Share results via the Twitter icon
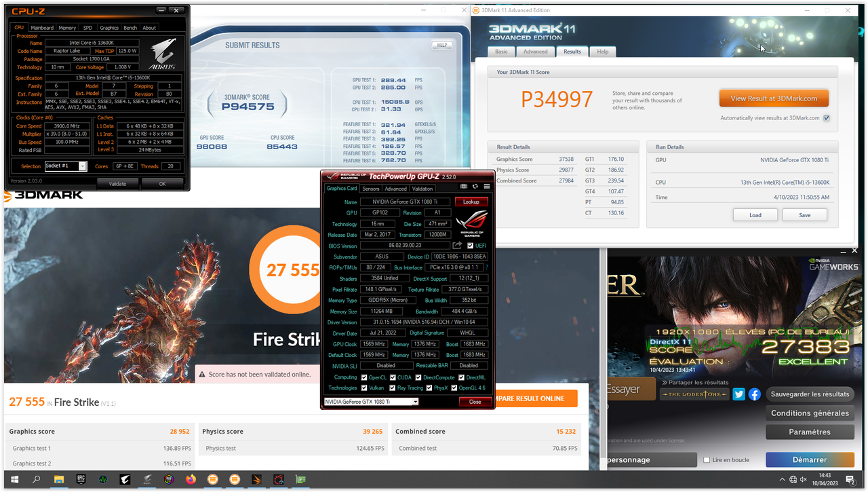Viewport: 868px width, 492px height. click(739, 394)
